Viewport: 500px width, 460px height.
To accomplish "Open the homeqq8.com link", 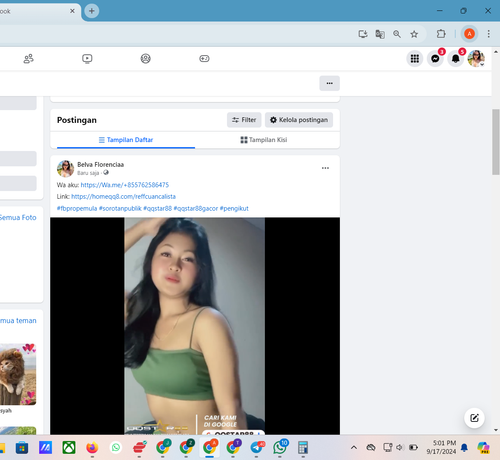I will 123,197.
